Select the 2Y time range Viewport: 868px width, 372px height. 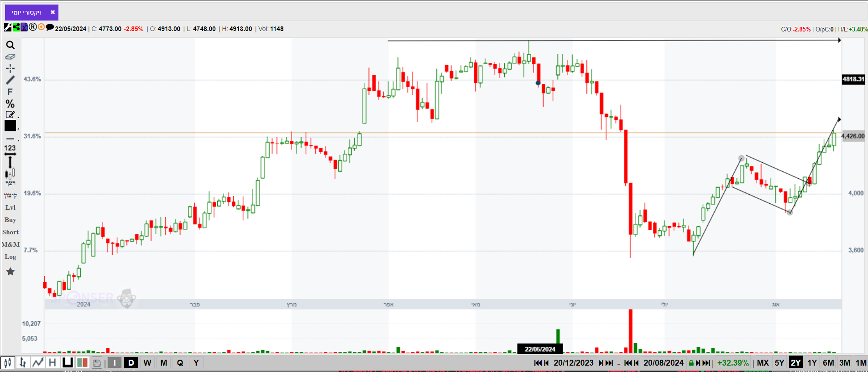tap(796, 363)
